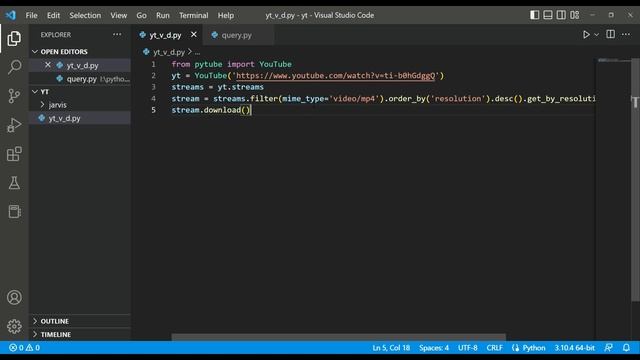Open the notifications bell
640x360 pixels.
click(626, 348)
